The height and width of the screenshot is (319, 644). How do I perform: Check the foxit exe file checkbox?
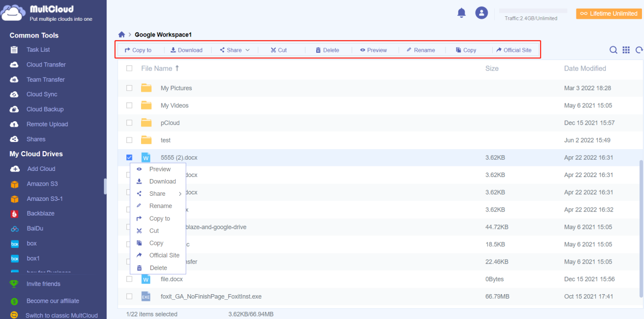(129, 296)
